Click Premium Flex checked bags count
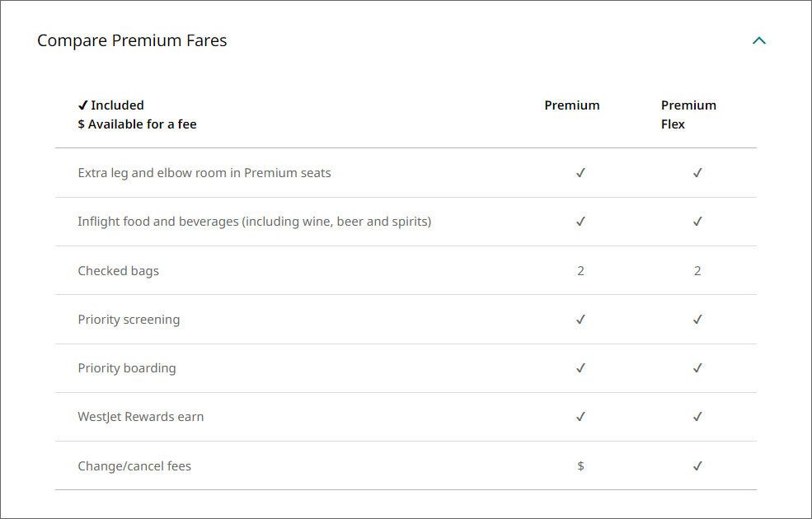 coord(697,271)
